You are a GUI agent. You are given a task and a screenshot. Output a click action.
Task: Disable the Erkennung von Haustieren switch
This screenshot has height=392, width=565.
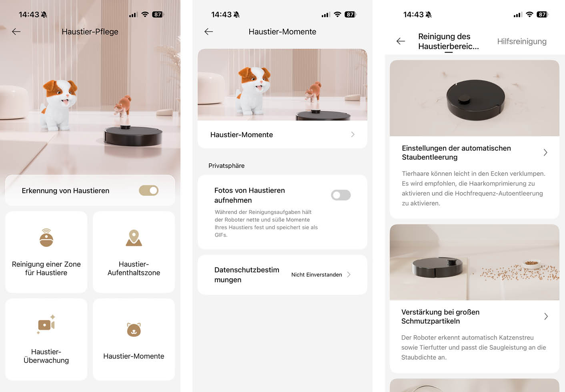(148, 190)
